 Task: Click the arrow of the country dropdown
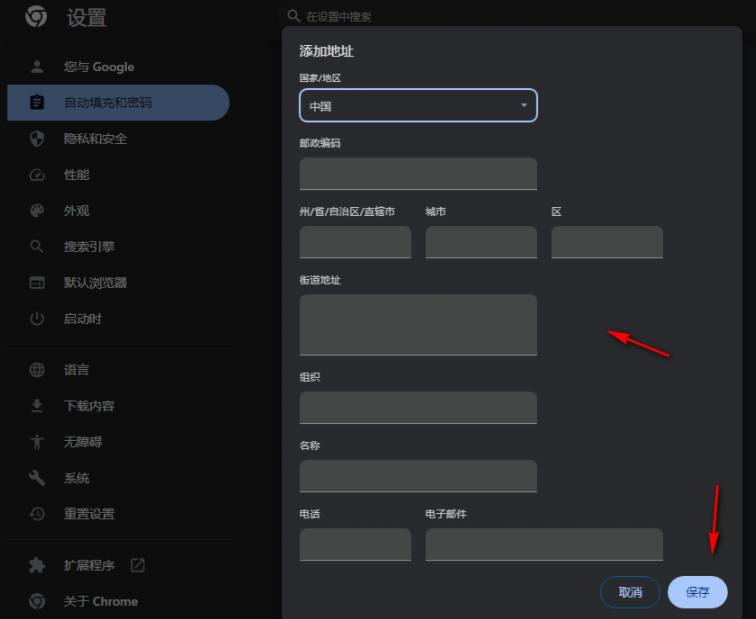pyautogui.click(x=524, y=105)
